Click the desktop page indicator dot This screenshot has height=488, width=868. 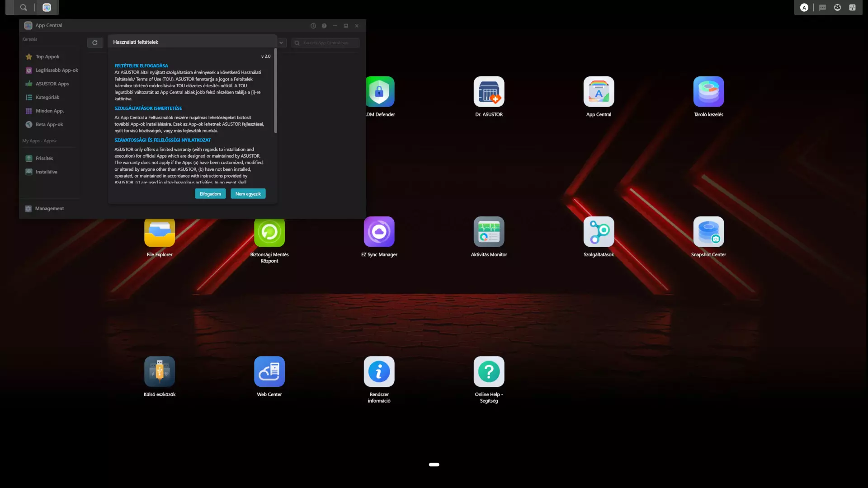434,465
